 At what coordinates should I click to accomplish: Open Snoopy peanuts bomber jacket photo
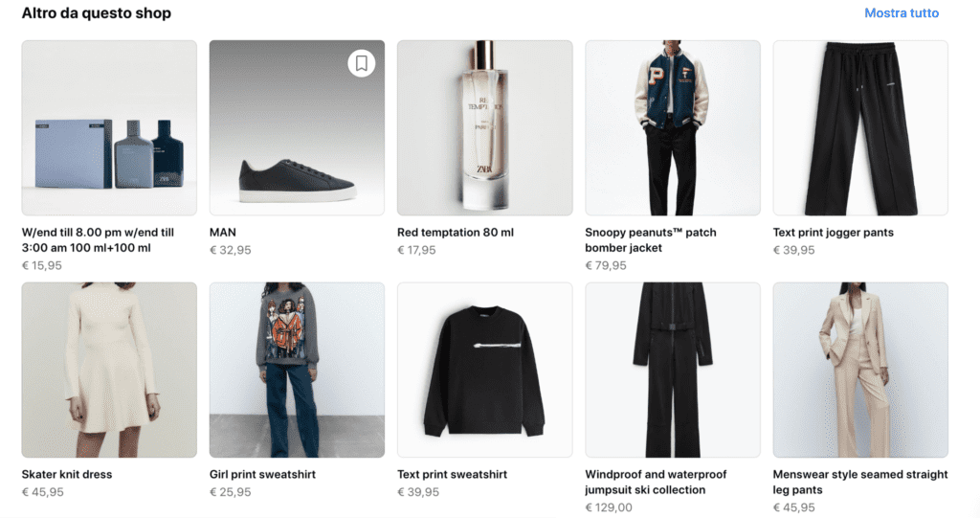pyautogui.click(x=673, y=128)
